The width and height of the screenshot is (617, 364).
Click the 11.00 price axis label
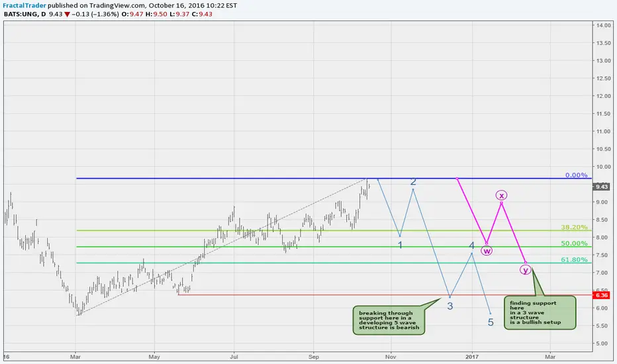[x=603, y=132]
